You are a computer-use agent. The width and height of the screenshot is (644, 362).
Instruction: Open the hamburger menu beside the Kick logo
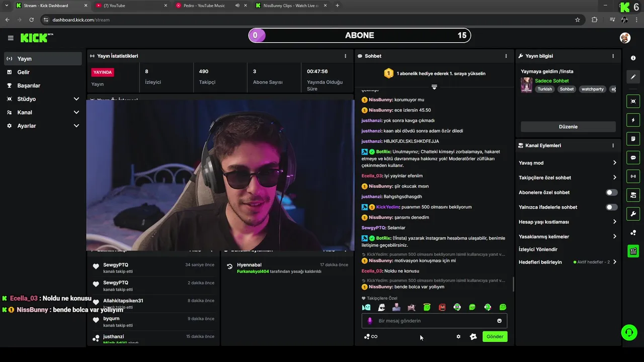tap(11, 38)
